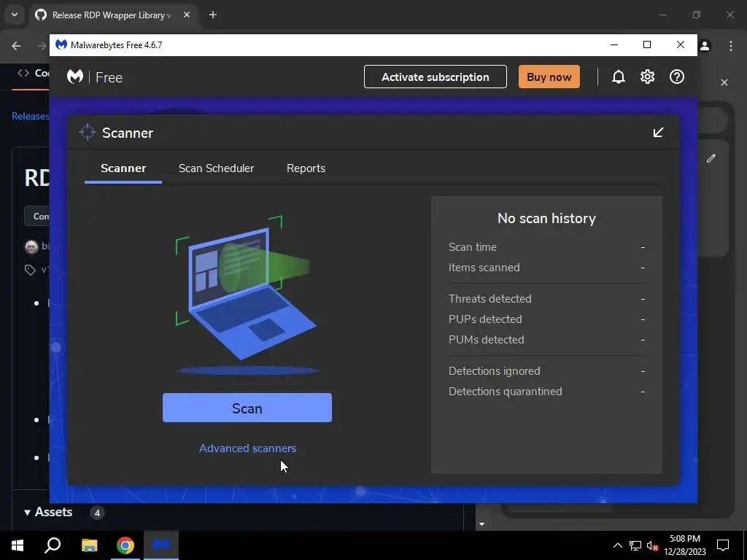747x560 pixels.
Task: Click the 'Detections ignored' row label
Action: click(x=494, y=371)
